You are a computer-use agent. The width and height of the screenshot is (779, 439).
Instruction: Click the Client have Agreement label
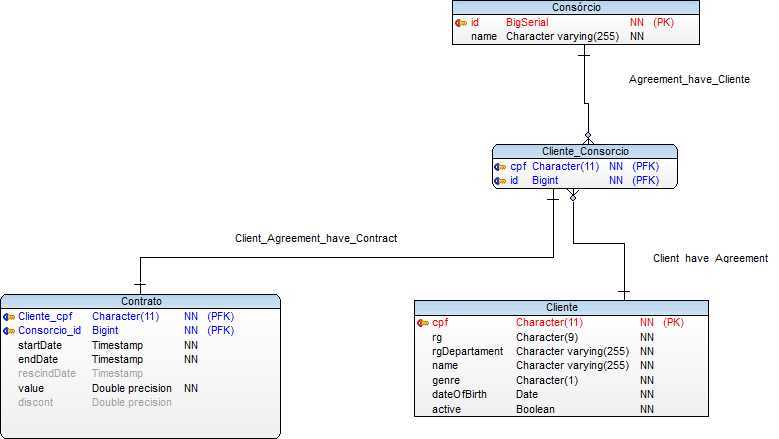pos(710,258)
